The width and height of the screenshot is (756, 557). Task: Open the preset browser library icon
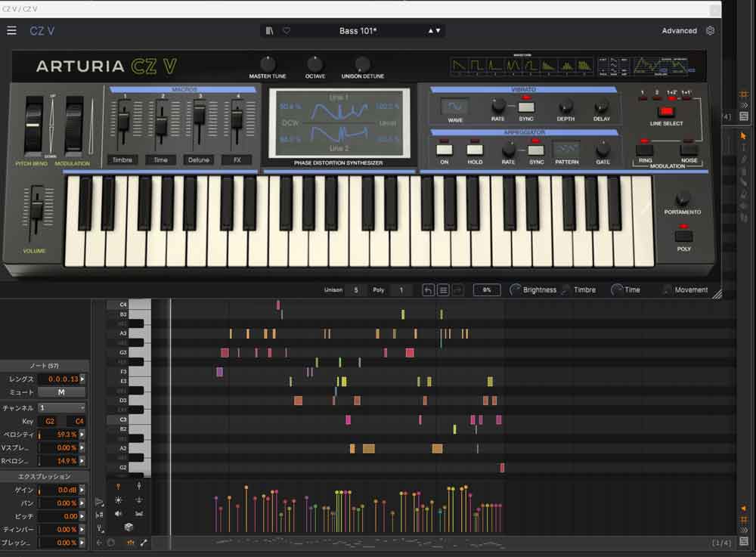(270, 31)
